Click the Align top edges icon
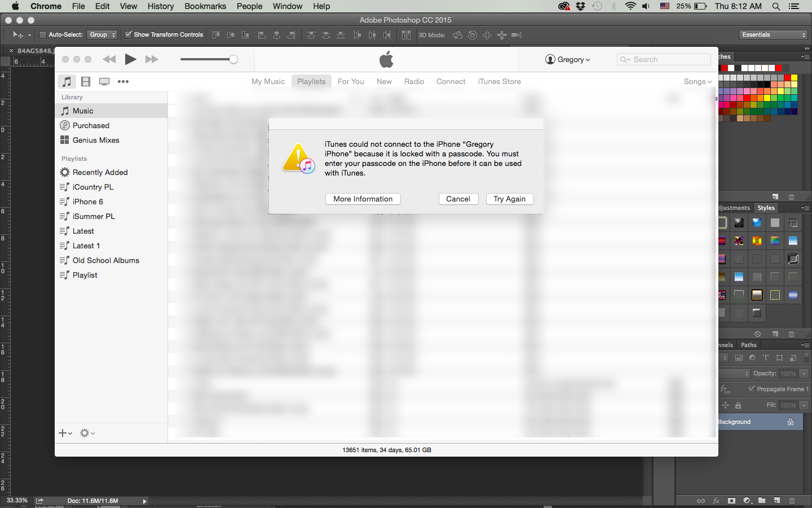Viewport: 812px width, 508px height. 216,35
